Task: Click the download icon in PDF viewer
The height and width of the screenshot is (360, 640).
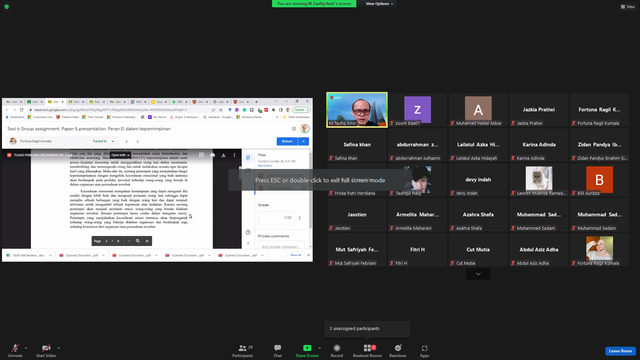Action: point(223,155)
